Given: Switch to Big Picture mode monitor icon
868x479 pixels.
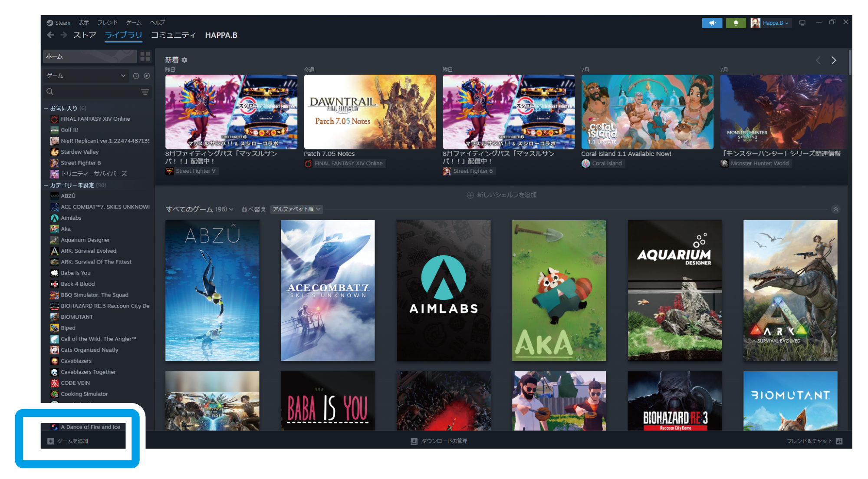Looking at the screenshot, I should [x=802, y=23].
